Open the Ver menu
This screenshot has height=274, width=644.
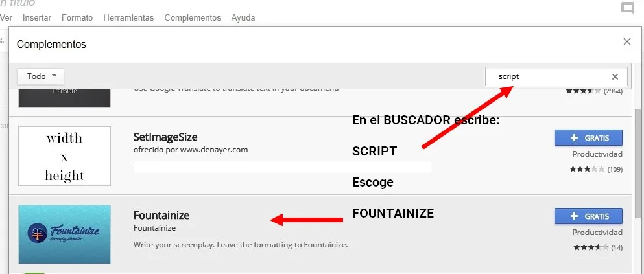(x=6, y=17)
